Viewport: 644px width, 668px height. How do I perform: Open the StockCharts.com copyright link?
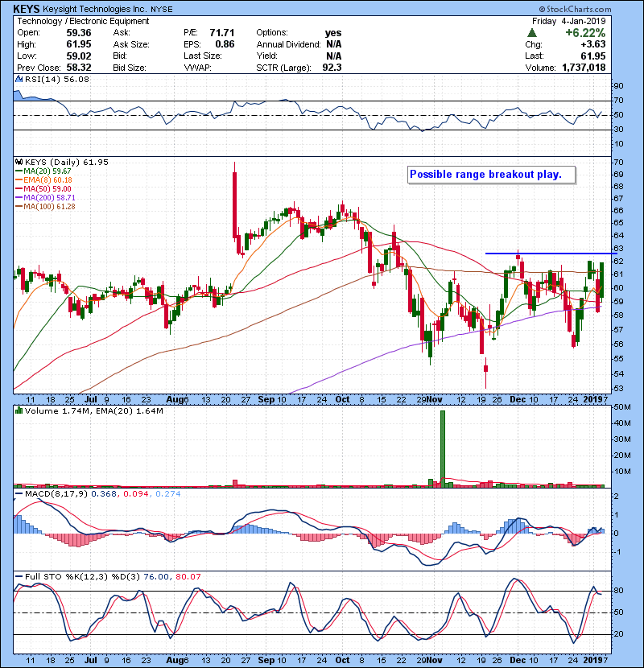pyautogui.click(x=576, y=9)
